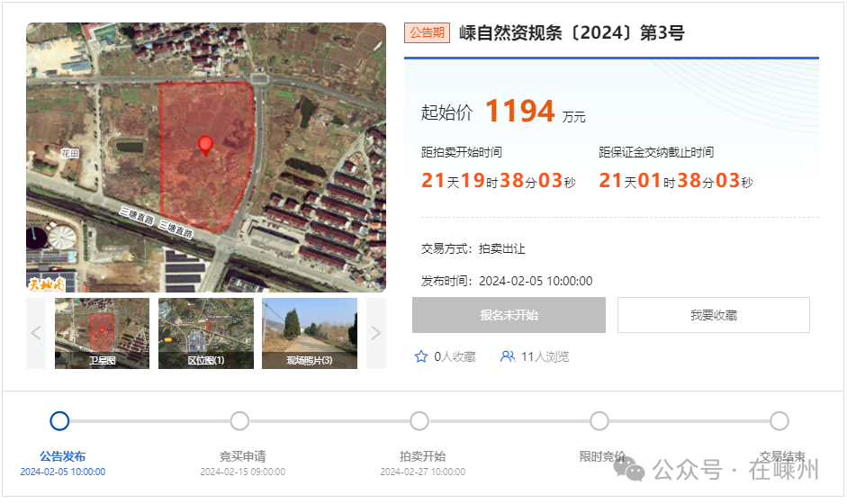
Task: Select the 竞买申请 timeline step circle
Action: pyautogui.click(x=239, y=421)
